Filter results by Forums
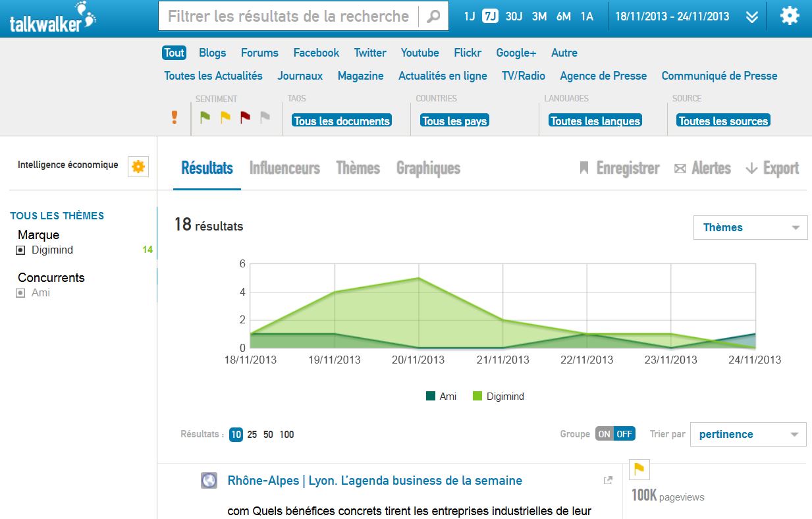812x519 pixels. click(259, 53)
